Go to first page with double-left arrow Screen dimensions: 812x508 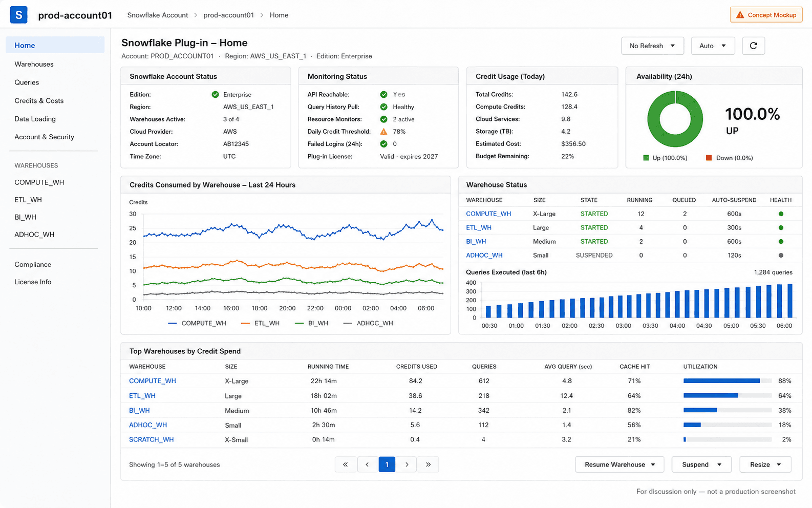pos(345,464)
